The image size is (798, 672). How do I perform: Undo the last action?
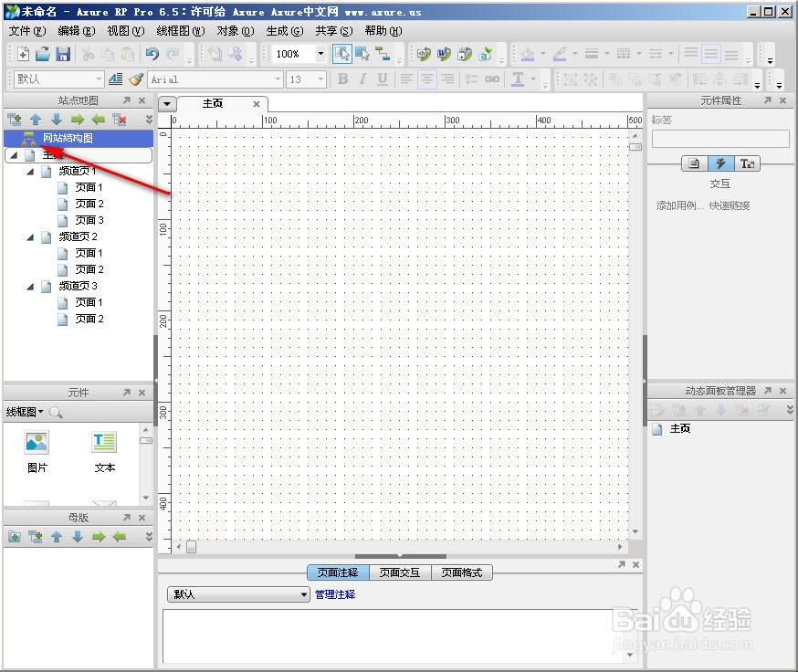(x=152, y=54)
